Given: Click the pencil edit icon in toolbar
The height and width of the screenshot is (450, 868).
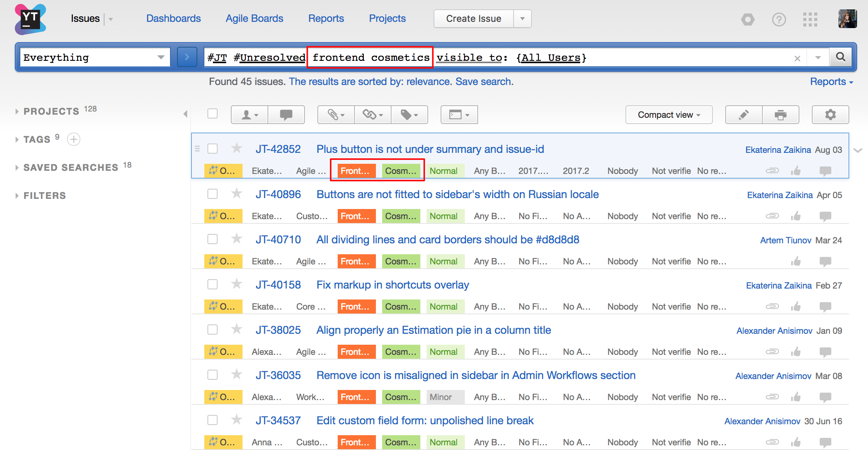Looking at the screenshot, I should (x=744, y=115).
